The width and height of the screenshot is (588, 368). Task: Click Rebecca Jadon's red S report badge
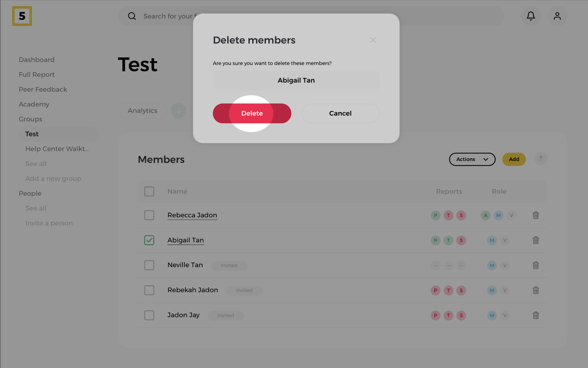pos(461,215)
